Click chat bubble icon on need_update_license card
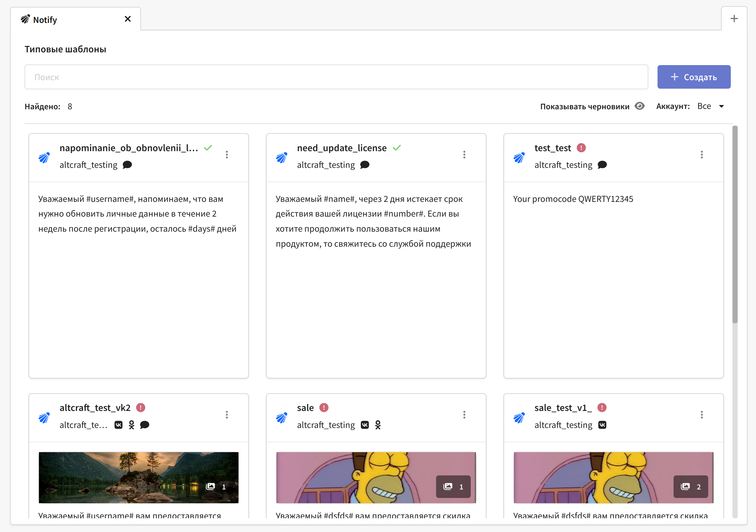Screen dimensions: 756x532 365,165
